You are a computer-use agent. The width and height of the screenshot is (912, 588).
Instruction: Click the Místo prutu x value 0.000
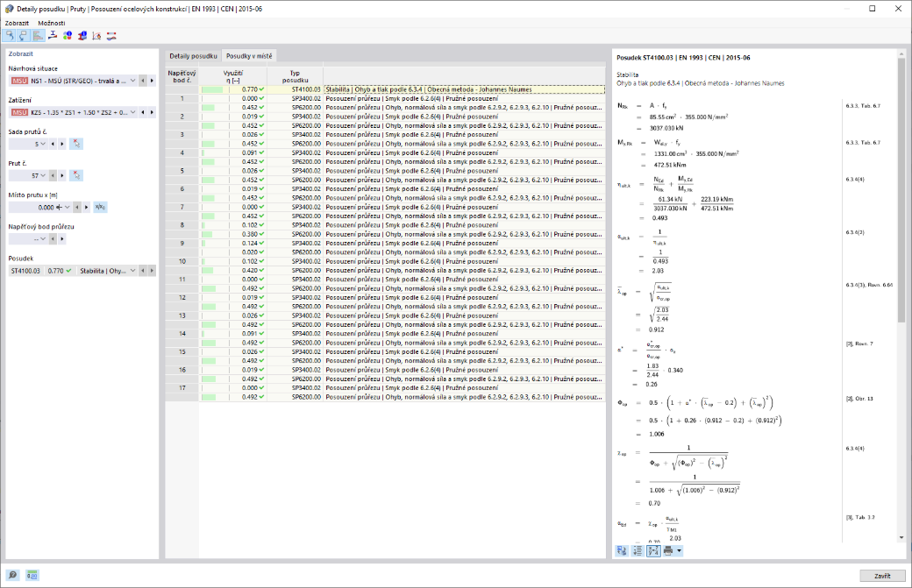point(46,208)
